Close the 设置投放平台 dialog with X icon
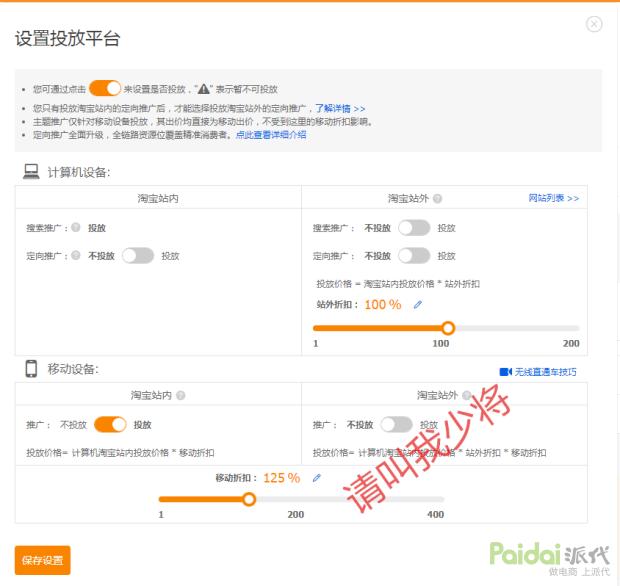620x586 pixels. (x=594, y=24)
